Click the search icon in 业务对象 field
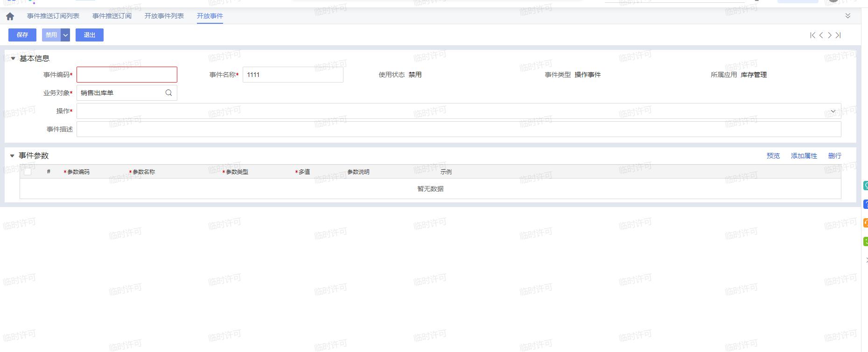This screenshot has width=868, height=352. pyautogui.click(x=168, y=93)
